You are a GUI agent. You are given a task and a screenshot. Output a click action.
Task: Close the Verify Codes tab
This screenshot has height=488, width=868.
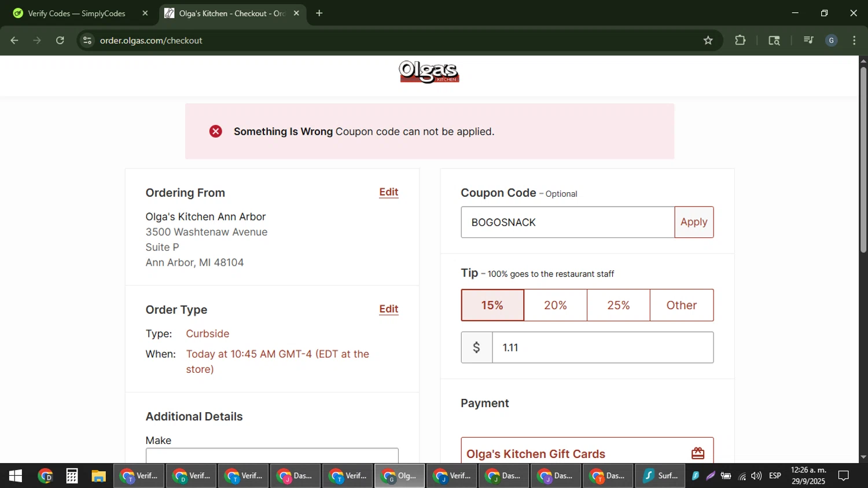pos(145,13)
